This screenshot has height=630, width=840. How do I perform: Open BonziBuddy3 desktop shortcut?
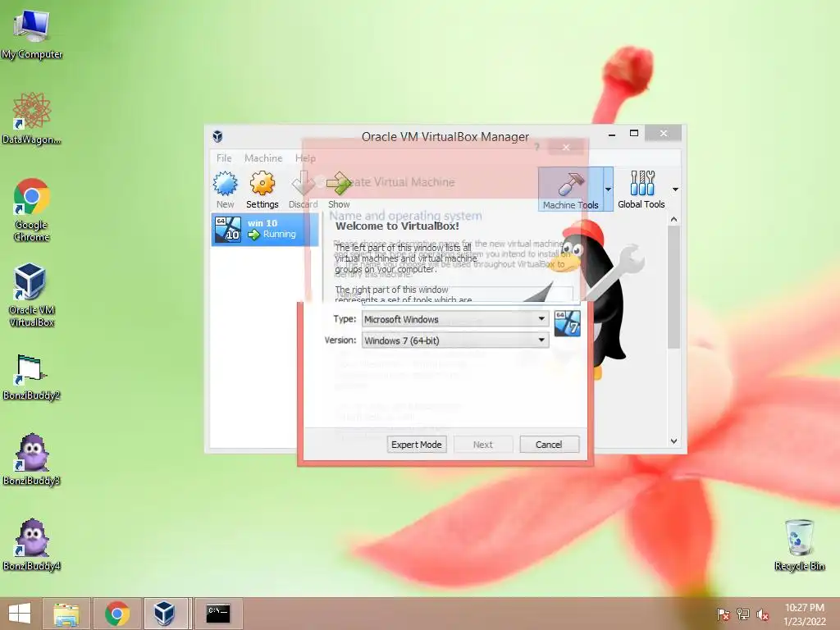click(32, 459)
